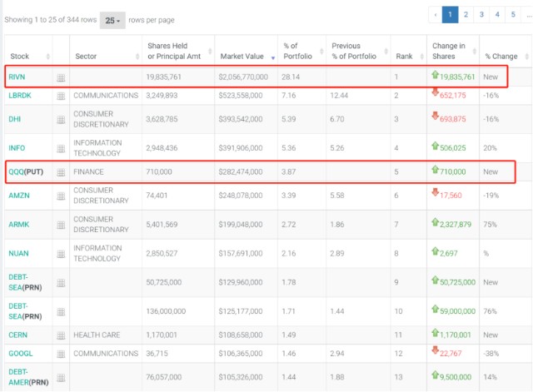This screenshot has width=533, height=392.
Task: Open the rank 9 DEBT-SEA link
Action: coord(18,282)
